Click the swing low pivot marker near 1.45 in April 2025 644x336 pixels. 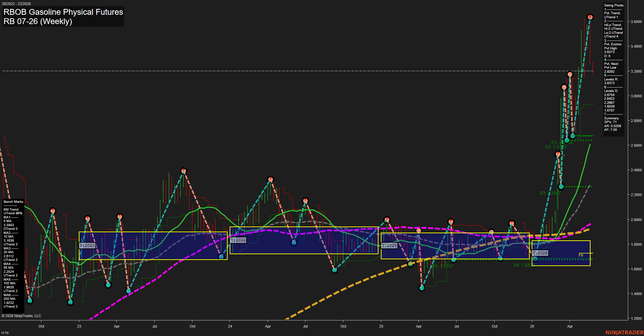[x=421, y=288]
